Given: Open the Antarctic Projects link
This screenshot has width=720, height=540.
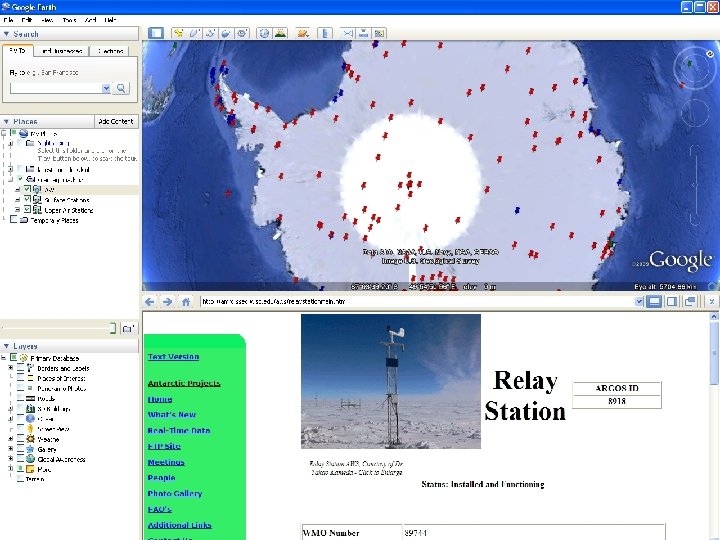Looking at the screenshot, I should (184, 383).
